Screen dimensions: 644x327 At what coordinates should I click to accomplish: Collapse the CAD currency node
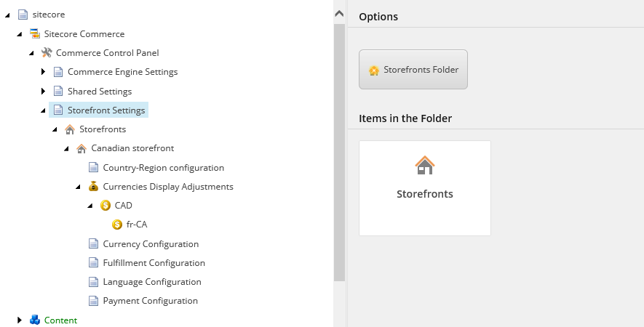pyautogui.click(x=90, y=206)
